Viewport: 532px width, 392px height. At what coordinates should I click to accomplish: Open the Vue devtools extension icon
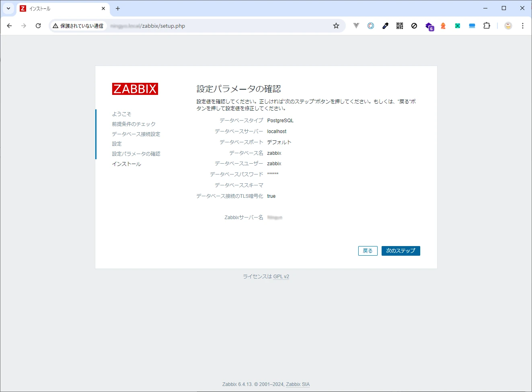pos(356,26)
